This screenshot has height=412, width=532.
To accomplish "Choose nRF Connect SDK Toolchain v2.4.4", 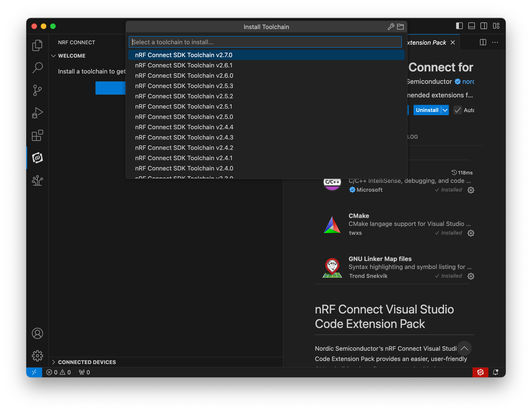I will tap(266, 127).
